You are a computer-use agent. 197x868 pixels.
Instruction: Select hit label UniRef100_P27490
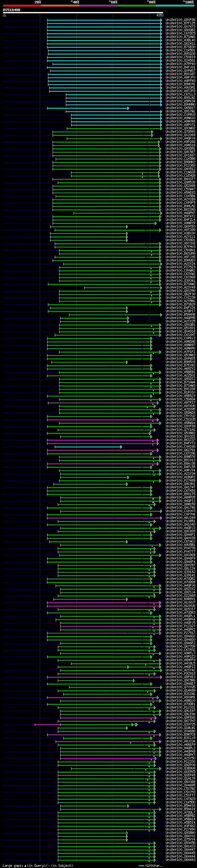coord(180,830)
